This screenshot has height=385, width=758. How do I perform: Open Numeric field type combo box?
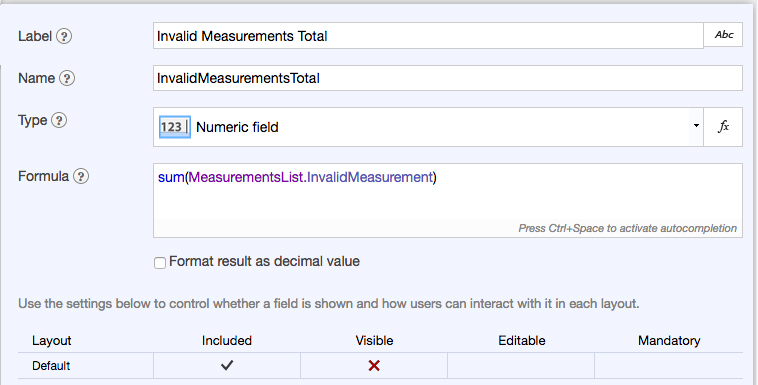click(x=428, y=127)
